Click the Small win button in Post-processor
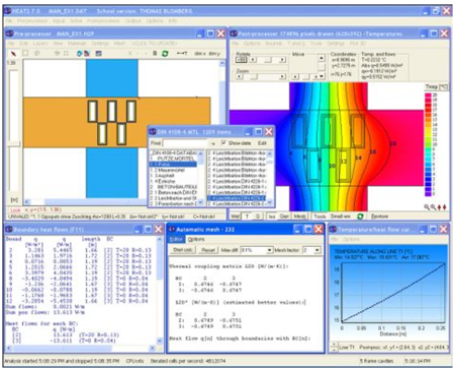 pos(340,216)
